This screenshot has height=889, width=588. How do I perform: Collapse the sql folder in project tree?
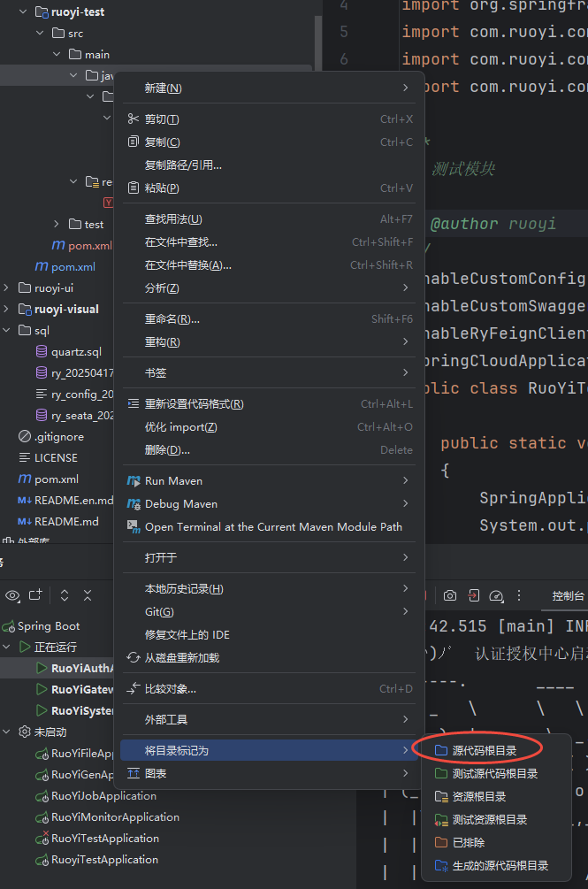coord(7,330)
